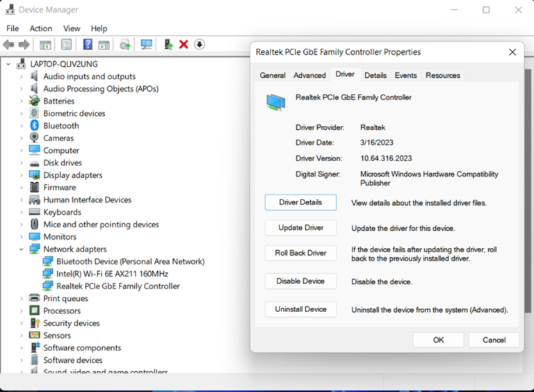The image size is (534, 392).
Task: Expand the Computer category chevron
Action: pyautogui.click(x=22, y=150)
